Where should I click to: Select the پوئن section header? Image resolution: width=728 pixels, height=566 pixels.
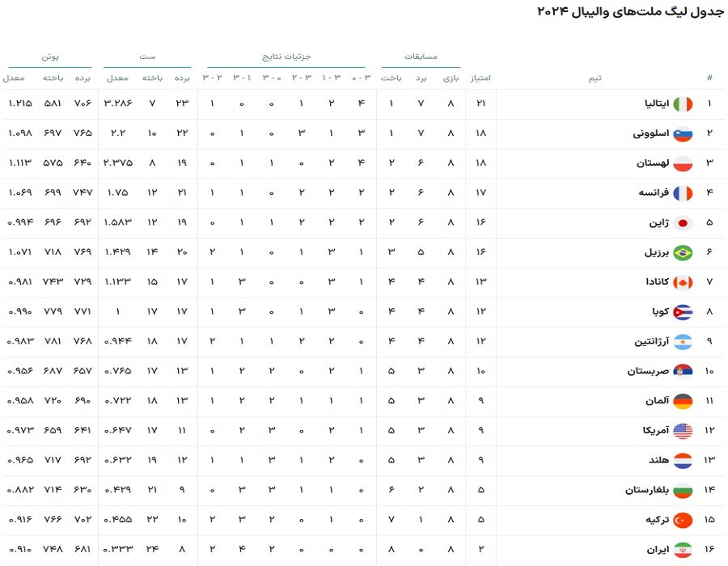tap(49, 57)
